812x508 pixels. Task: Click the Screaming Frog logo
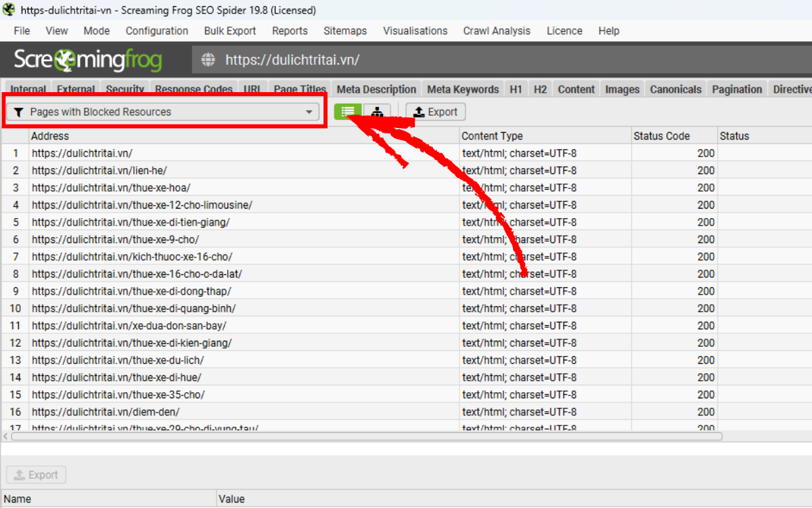click(88, 60)
